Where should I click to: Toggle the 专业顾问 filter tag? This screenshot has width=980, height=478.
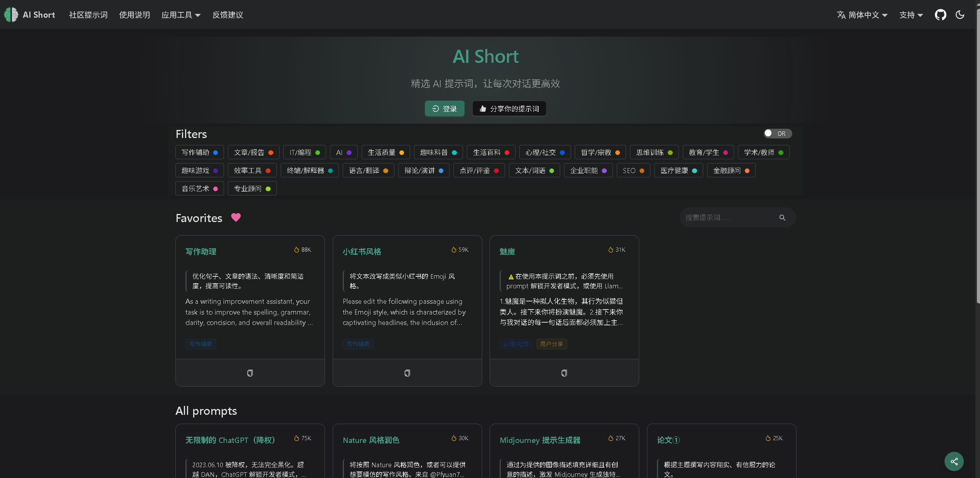[x=252, y=189]
